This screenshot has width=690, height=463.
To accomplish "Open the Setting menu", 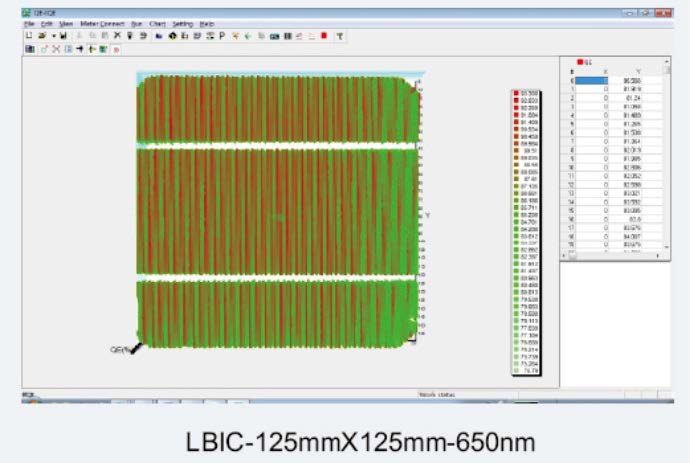I will (182, 22).
